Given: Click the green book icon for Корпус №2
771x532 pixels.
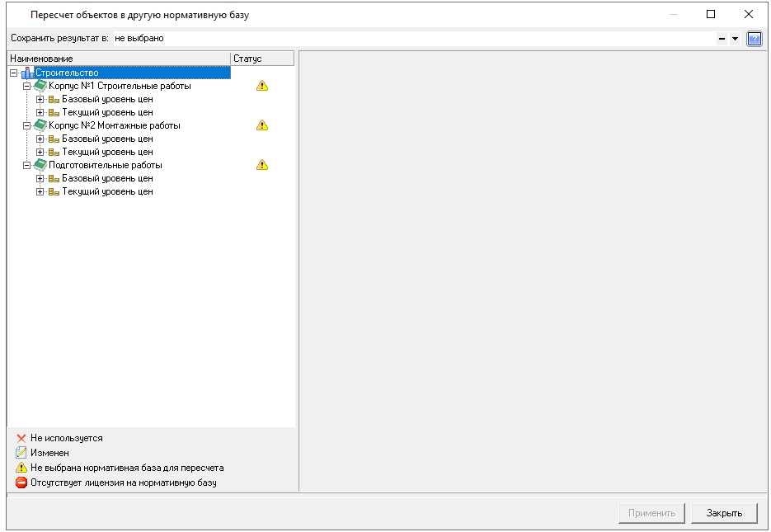Looking at the screenshot, I should (x=40, y=125).
